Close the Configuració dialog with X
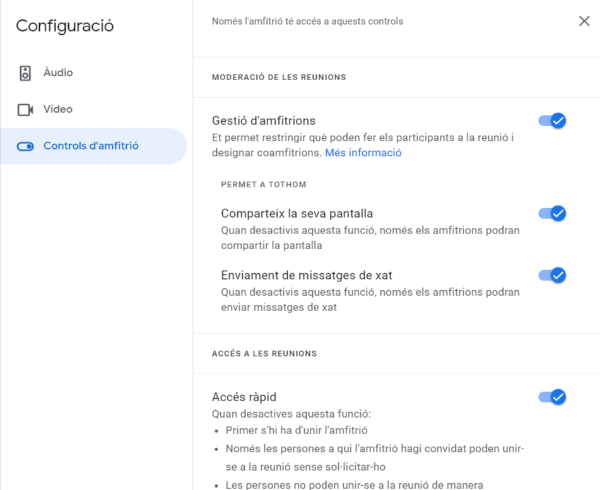Viewport: 600px width, 490px height. click(x=584, y=21)
